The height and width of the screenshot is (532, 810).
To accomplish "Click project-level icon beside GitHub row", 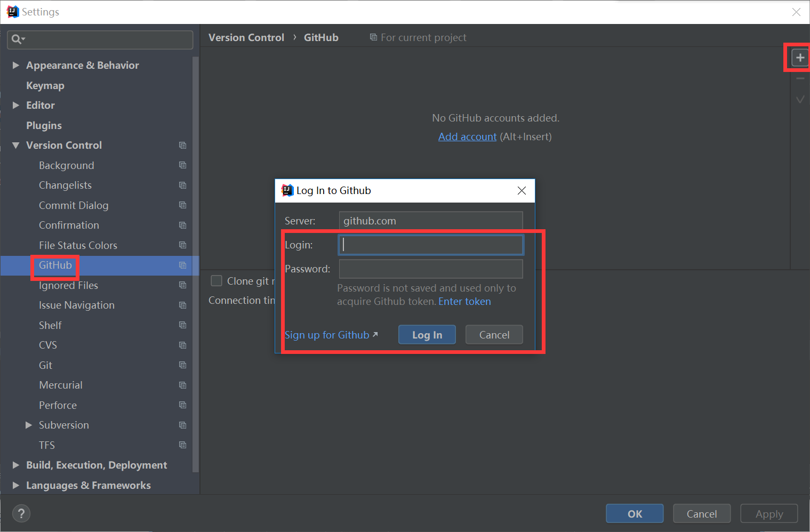I will pos(182,265).
